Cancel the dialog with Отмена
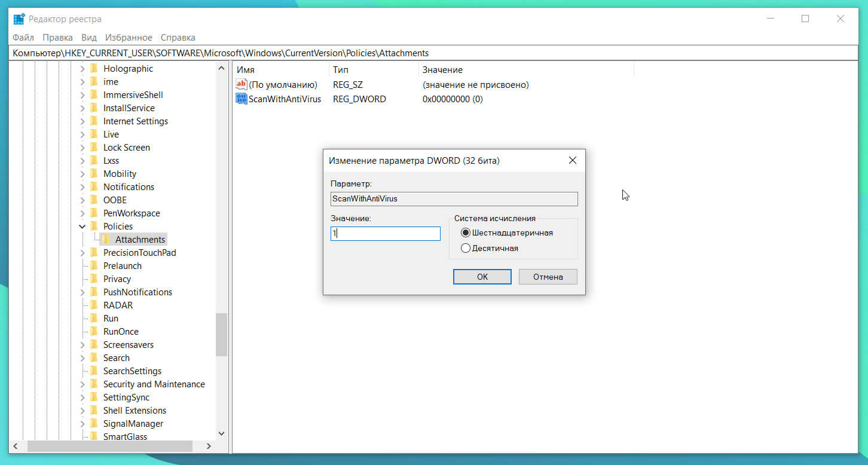The height and width of the screenshot is (465, 868). (x=548, y=277)
